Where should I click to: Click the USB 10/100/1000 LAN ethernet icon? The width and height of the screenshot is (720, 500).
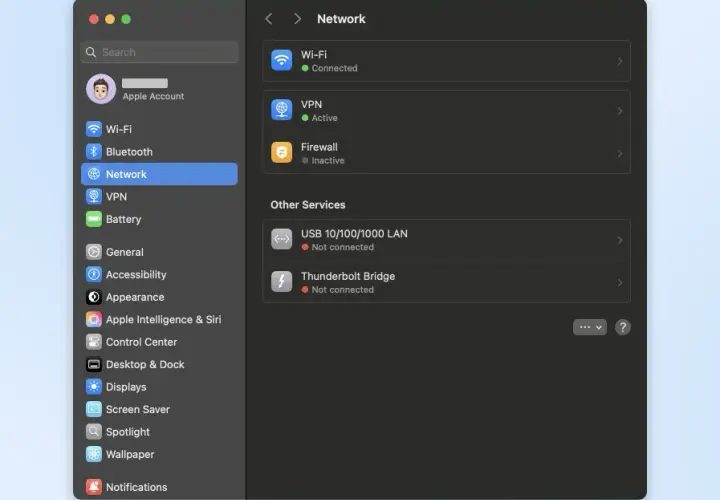click(x=281, y=239)
